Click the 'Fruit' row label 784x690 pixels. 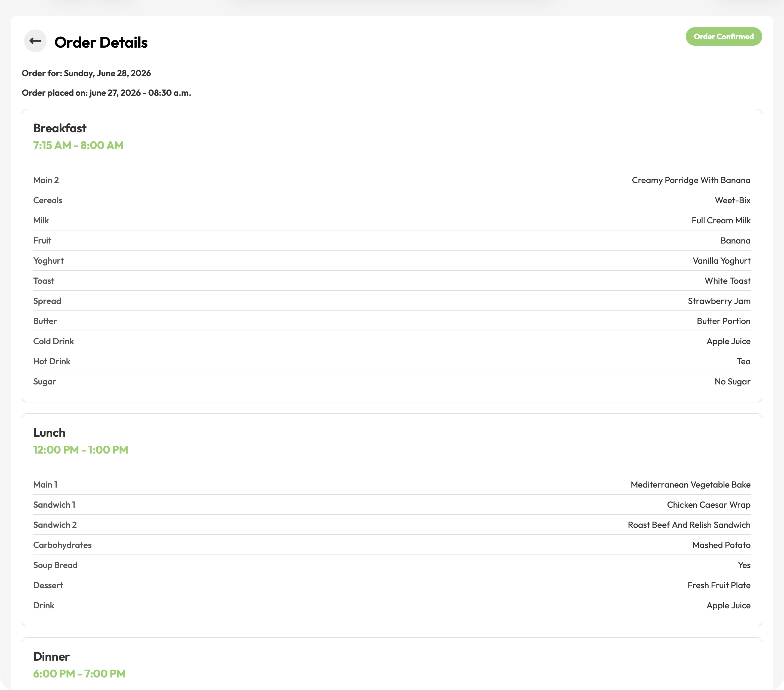coord(42,240)
